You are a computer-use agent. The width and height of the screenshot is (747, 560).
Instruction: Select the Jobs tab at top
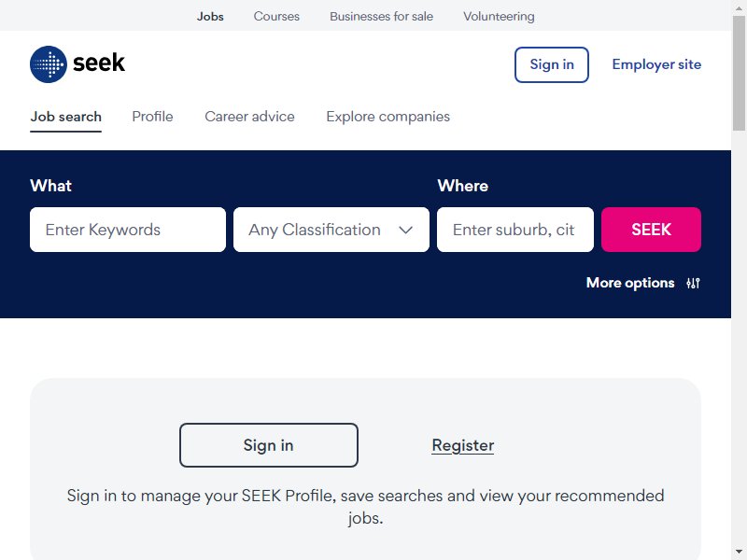click(x=210, y=16)
